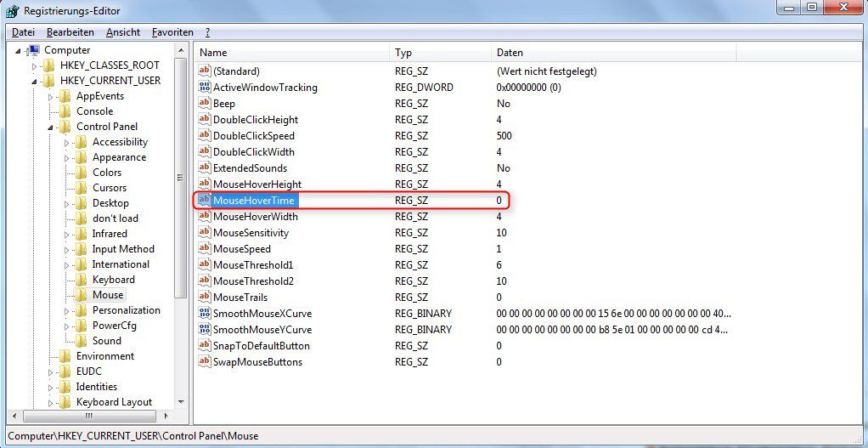Open the Datei menu
Screen dimensions: 868x448
pyautogui.click(x=23, y=32)
